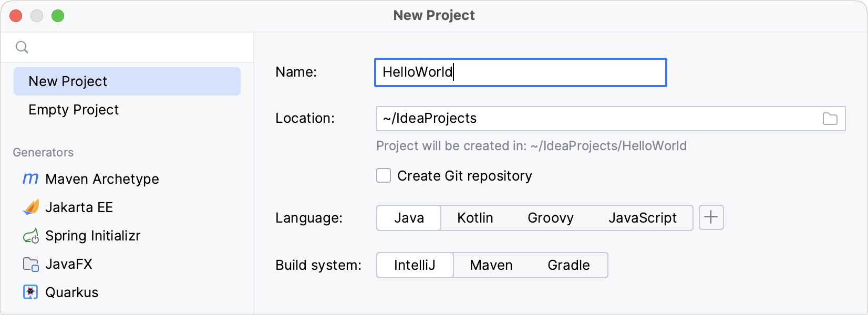Viewport: 868px width, 315px height.
Task: Click the New Project window title
Action: pos(434,15)
